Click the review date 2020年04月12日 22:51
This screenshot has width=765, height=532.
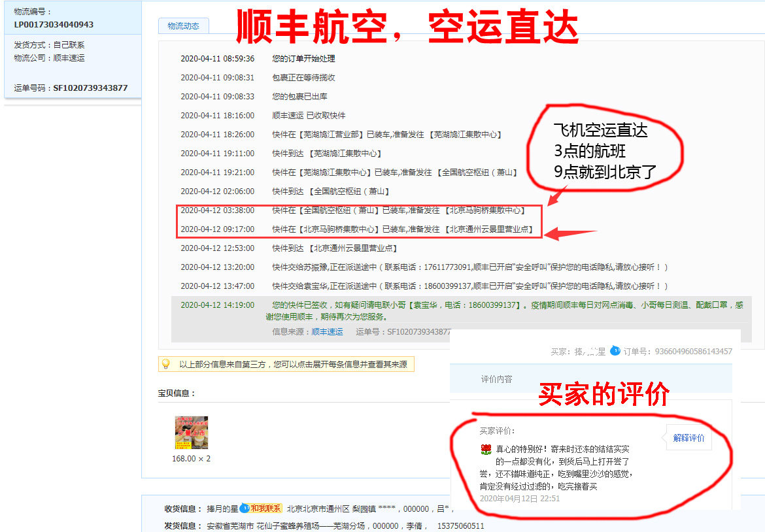520,499
